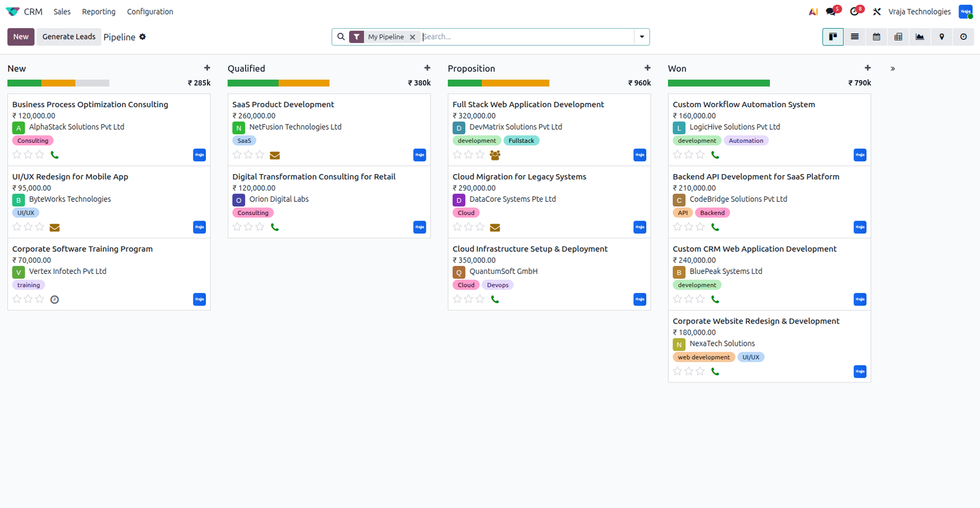980x508 pixels.
Task: Click email activity on SaaS Product Development card
Action: (274, 155)
